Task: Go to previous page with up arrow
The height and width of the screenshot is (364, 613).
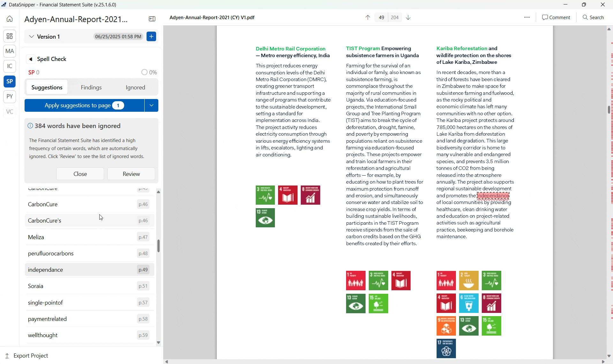Action: tap(368, 18)
